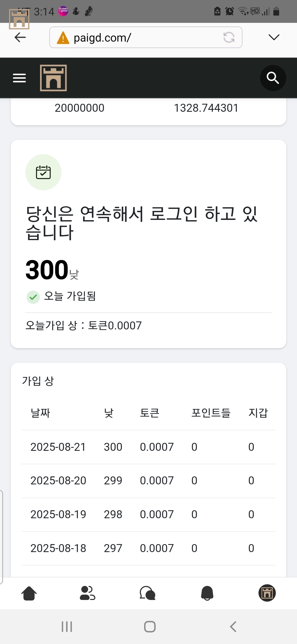This screenshot has width=297, height=644.
Task: Open the search magnifier button
Action: pyautogui.click(x=273, y=78)
